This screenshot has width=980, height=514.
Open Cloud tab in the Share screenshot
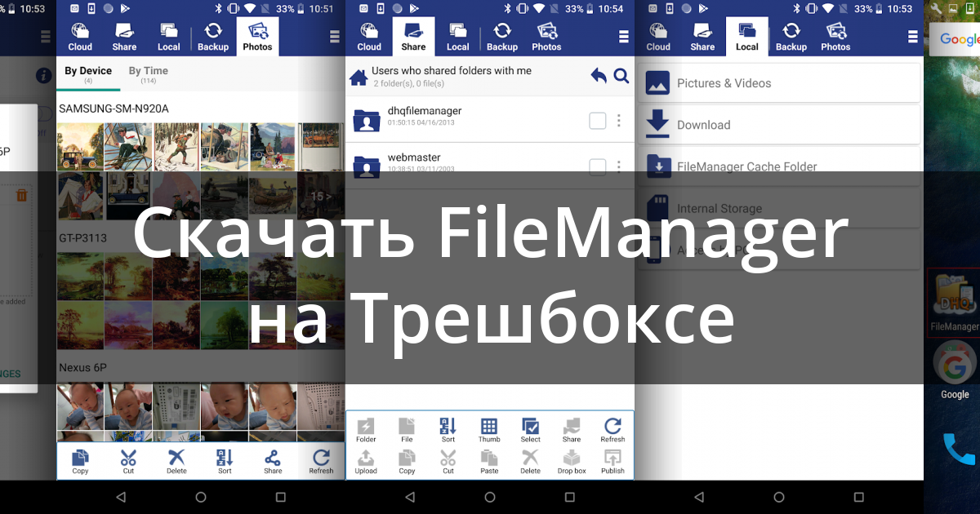click(x=369, y=37)
